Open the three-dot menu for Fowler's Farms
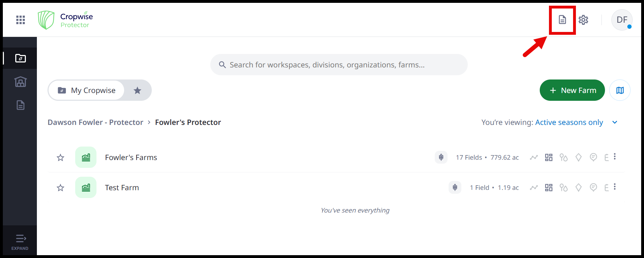The height and width of the screenshot is (258, 644). 615,157
